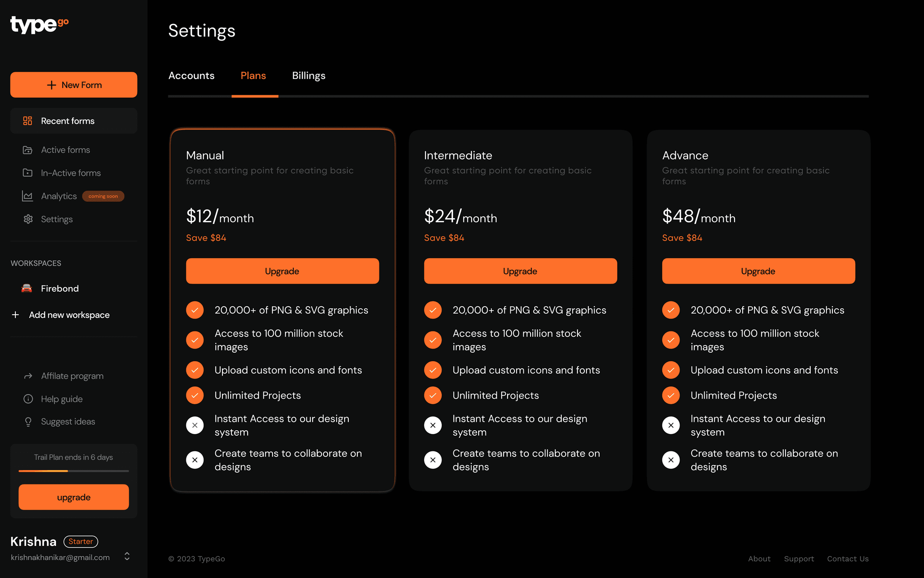Viewport: 924px width, 578px height.
Task: Upgrade to the Intermediate plan
Action: [x=520, y=271]
